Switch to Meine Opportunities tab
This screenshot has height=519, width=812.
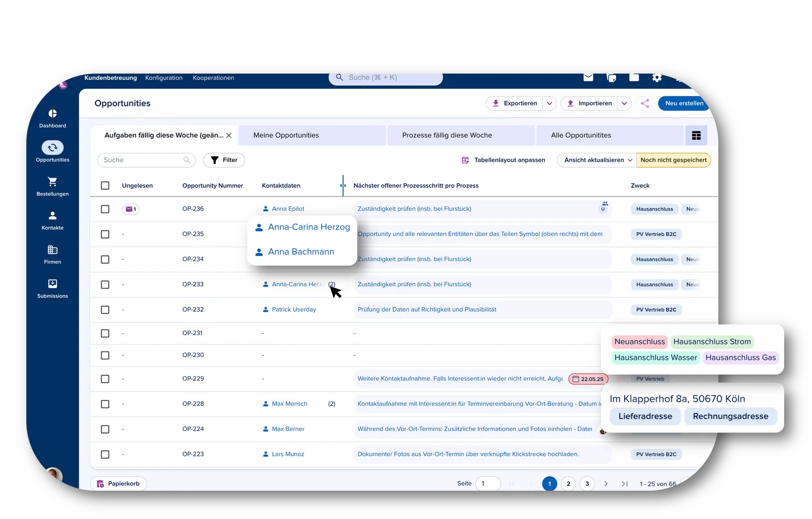click(x=312, y=136)
